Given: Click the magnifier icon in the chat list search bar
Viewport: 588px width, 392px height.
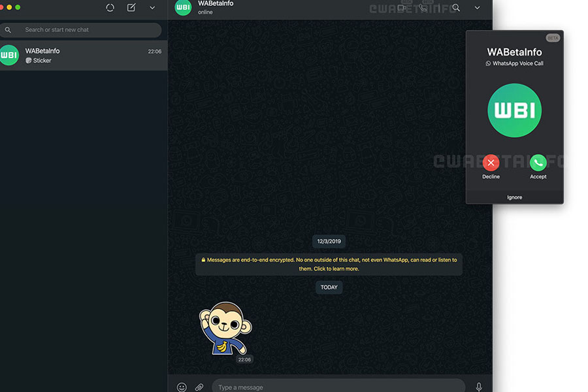Looking at the screenshot, I should click(8, 29).
